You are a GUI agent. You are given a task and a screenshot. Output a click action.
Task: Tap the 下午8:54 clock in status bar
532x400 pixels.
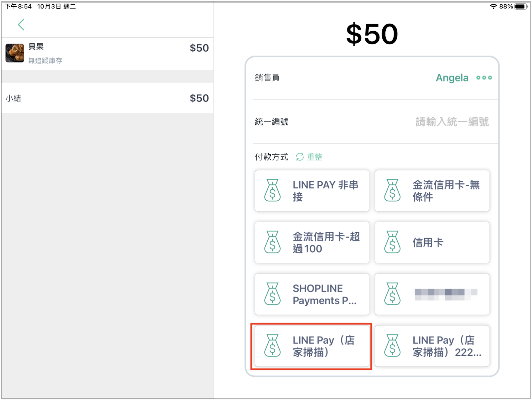(x=18, y=6)
